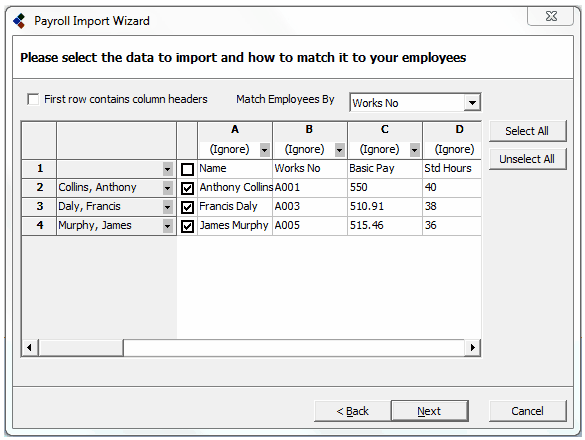Image resolution: width=585 pixels, height=440 pixels.
Task: Select row number 3 header
Action: 40,207
